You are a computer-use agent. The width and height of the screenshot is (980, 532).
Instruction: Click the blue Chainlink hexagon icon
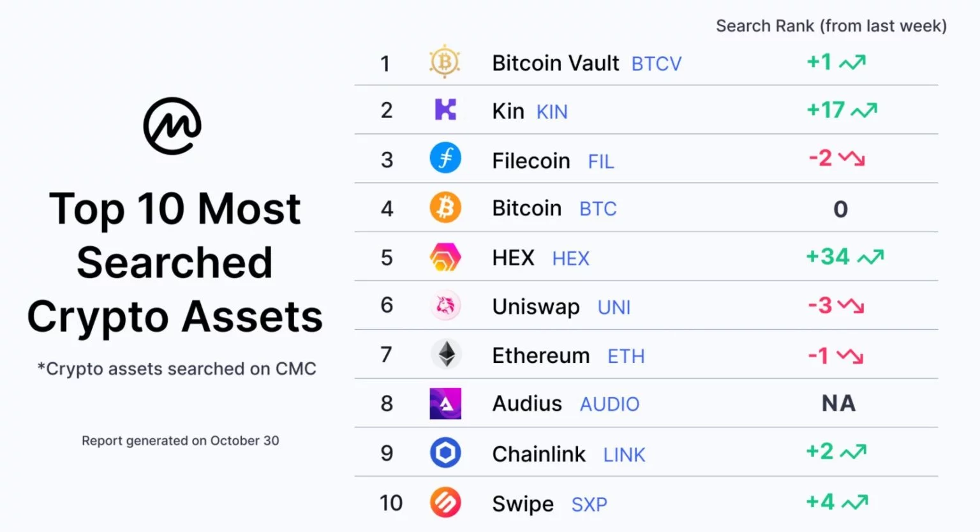coord(445,453)
